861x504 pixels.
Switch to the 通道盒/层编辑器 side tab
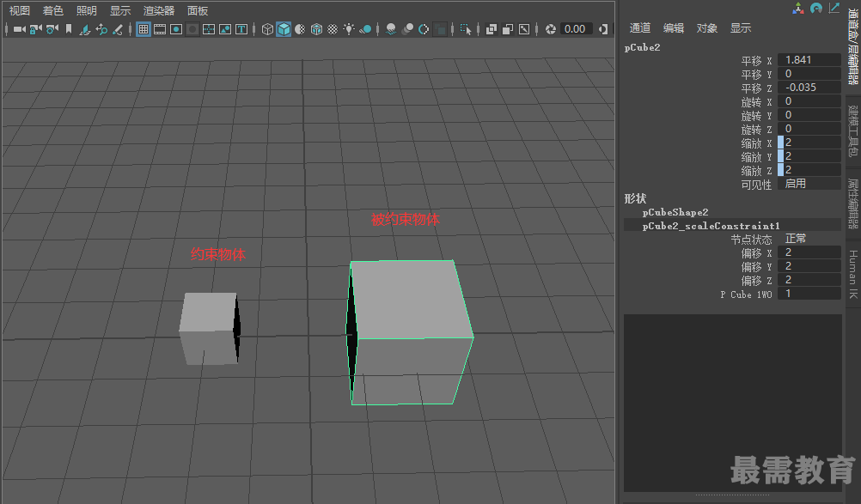(x=852, y=47)
